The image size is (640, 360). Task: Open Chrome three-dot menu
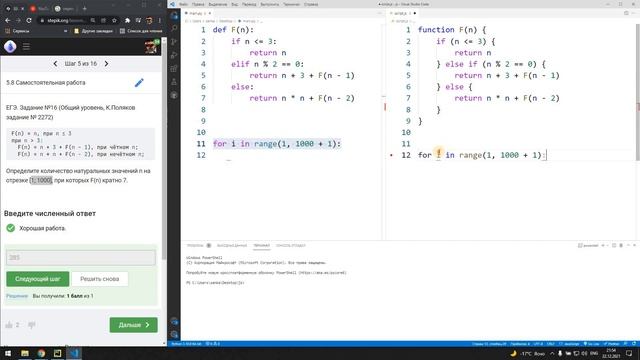tap(160, 20)
